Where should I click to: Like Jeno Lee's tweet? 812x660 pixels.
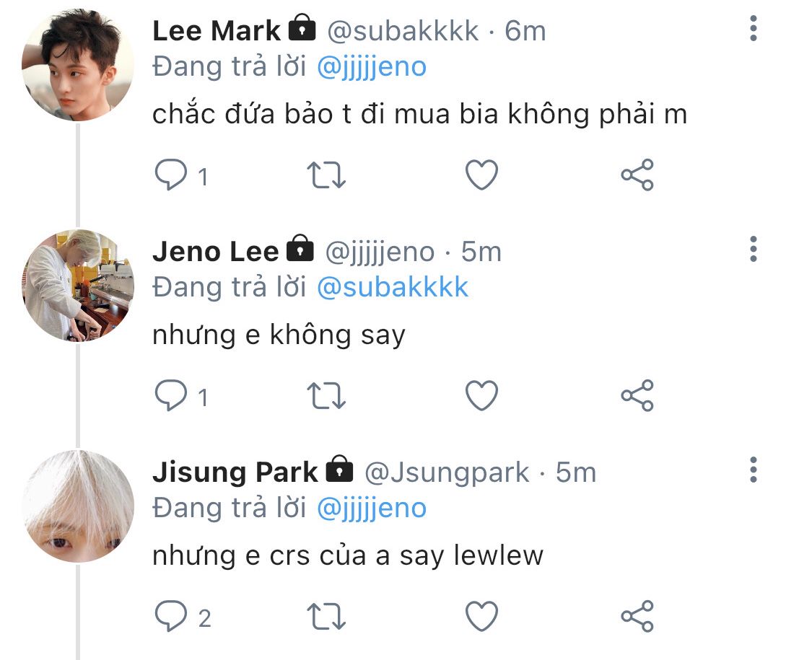[481, 396]
